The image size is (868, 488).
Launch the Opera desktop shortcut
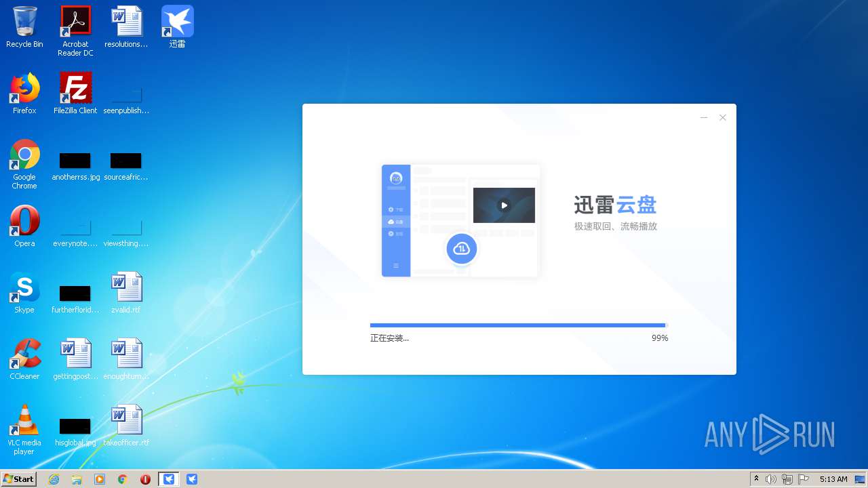coord(24,226)
